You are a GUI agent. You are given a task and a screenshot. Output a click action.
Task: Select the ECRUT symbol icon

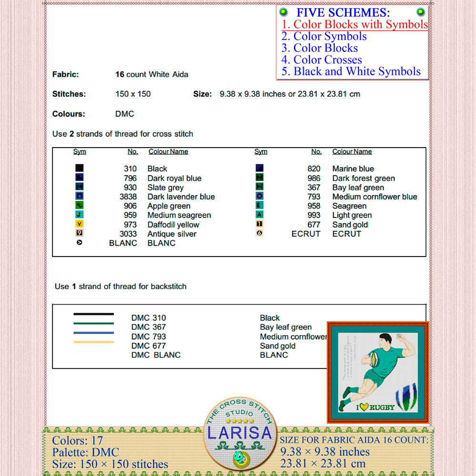(x=259, y=233)
